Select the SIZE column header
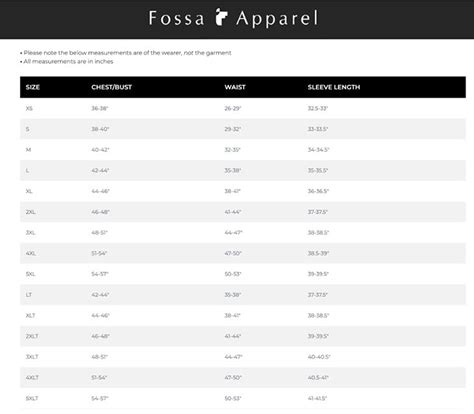This screenshot has width=474, height=414. 33,87
